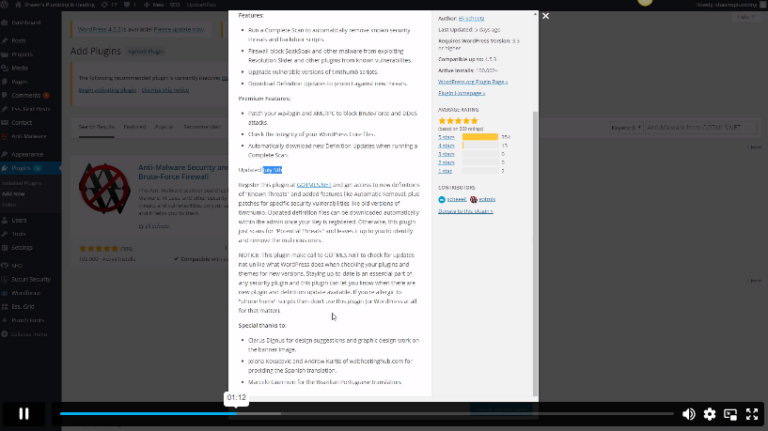Open Media in WordPress sidebar
This screenshot has width=768, height=431.
point(20,68)
